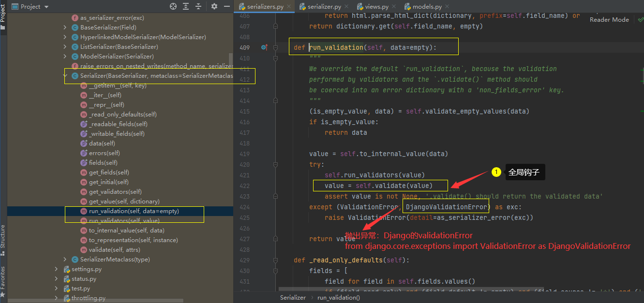Expand SerializerMetaclass(type) node
Viewport: 644px width, 303px height.
pos(65,260)
